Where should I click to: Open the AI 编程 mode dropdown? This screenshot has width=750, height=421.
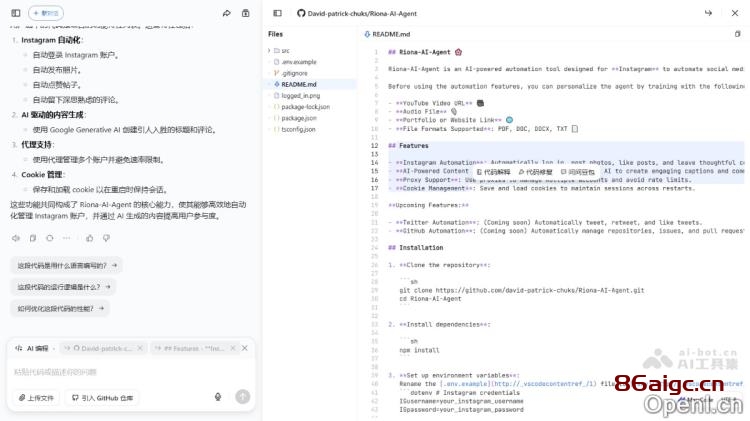(x=35, y=348)
